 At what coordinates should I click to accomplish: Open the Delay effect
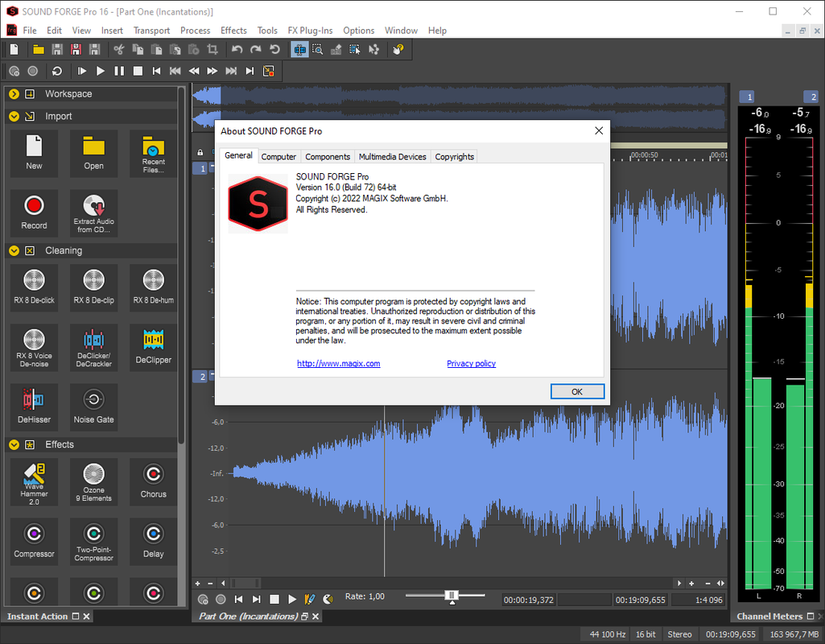point(153,542)
